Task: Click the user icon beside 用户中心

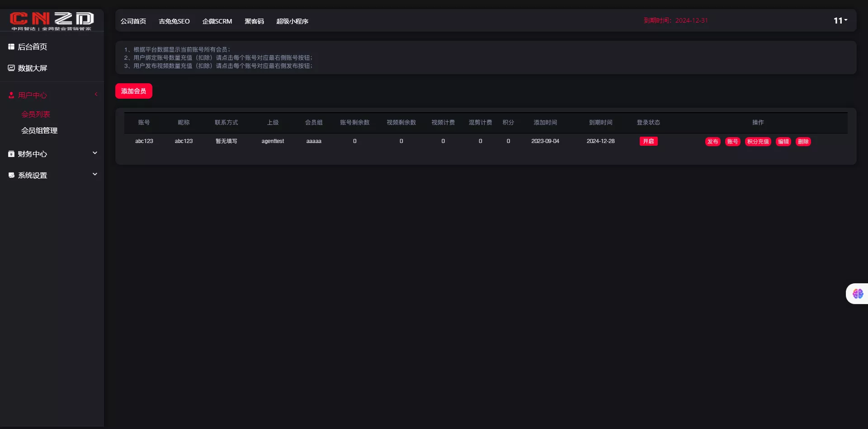Action: [x=11, y=95]
